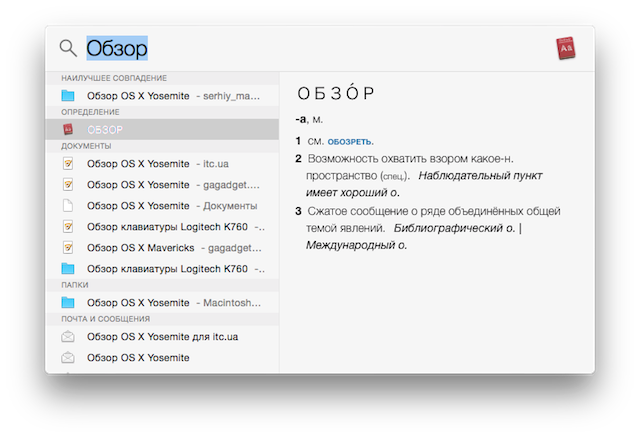640x438 pixels.
Task: Click folder icon of Macintosh result
Action: pyautogui.click(x=68, y=302)
